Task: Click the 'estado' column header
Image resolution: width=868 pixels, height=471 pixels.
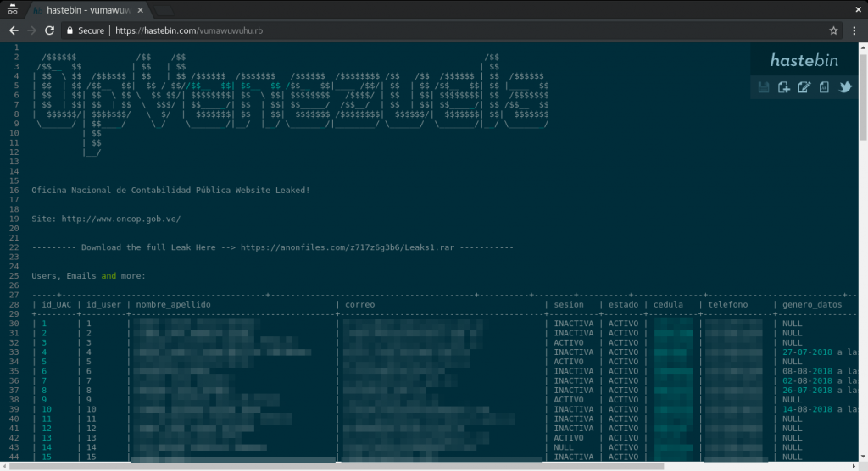Action: click(623, 304)
